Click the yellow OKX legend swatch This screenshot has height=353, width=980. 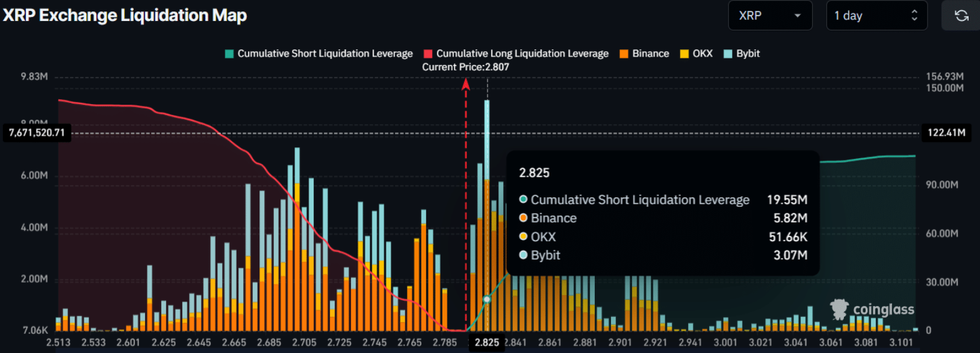(x=684, y=54)
